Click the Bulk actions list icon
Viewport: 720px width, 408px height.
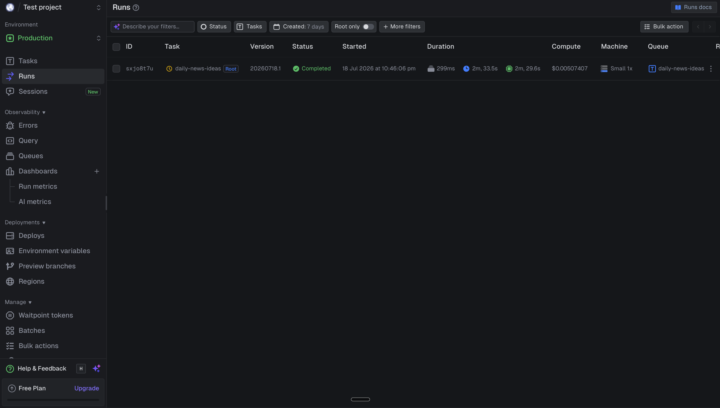click(10, 346)
